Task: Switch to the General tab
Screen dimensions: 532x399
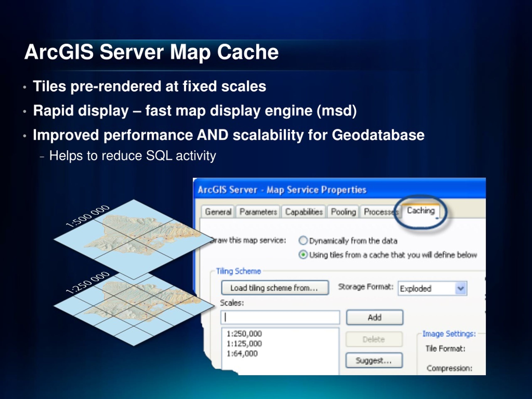Action: pyautogui.click(x=218, y=212)
